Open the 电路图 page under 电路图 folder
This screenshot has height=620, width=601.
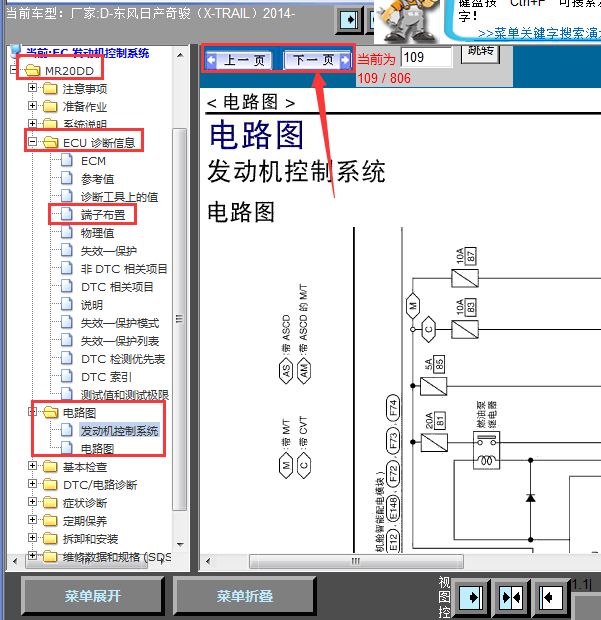[x=97, y=449]
